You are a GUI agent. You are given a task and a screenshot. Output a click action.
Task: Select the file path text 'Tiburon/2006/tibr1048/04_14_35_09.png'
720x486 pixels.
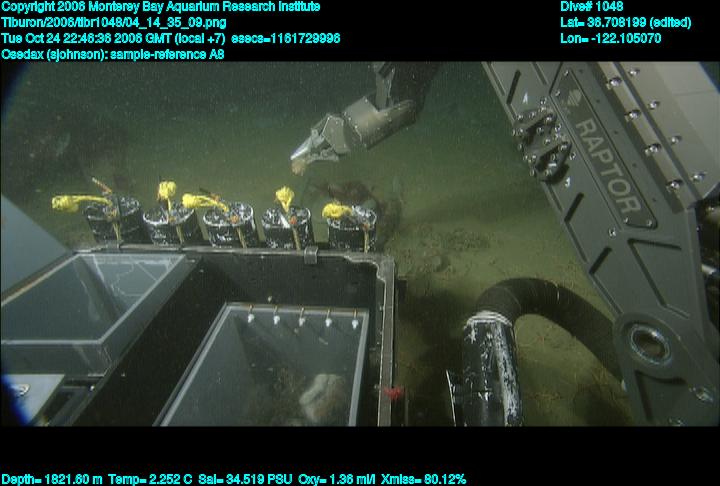[x=113, y=23]
